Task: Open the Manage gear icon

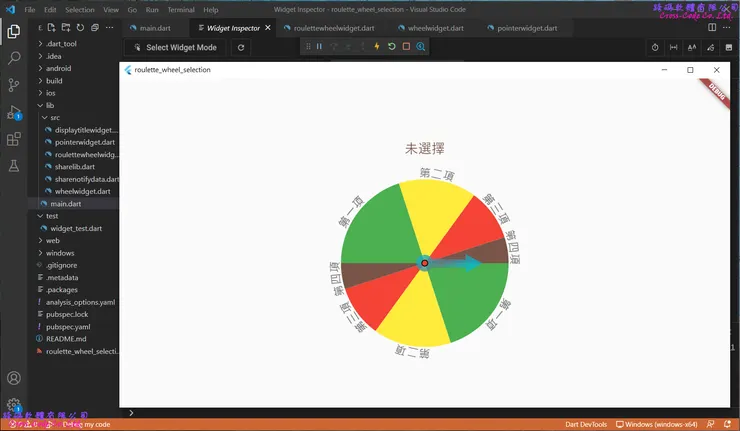Action: point(14,405)
